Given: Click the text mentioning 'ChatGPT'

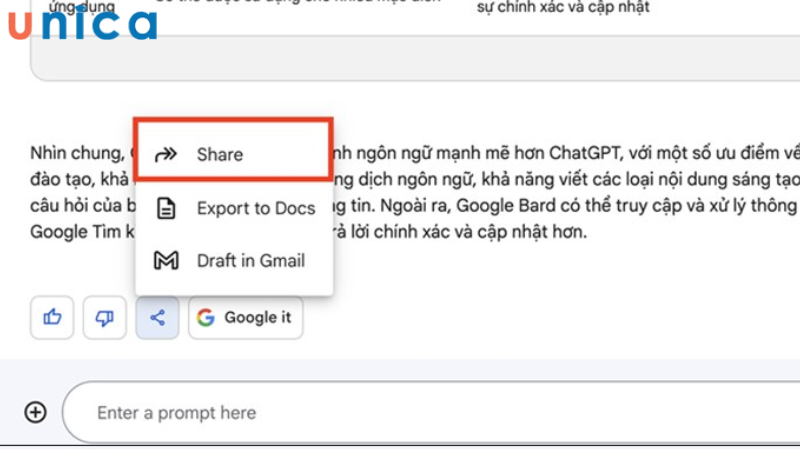Looking at the screenshot, I should (584, 153).
